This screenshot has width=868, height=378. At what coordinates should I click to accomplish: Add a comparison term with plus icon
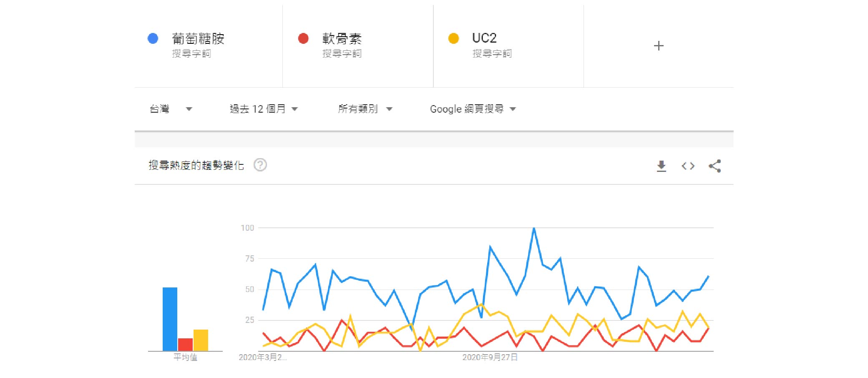(659, 45)
